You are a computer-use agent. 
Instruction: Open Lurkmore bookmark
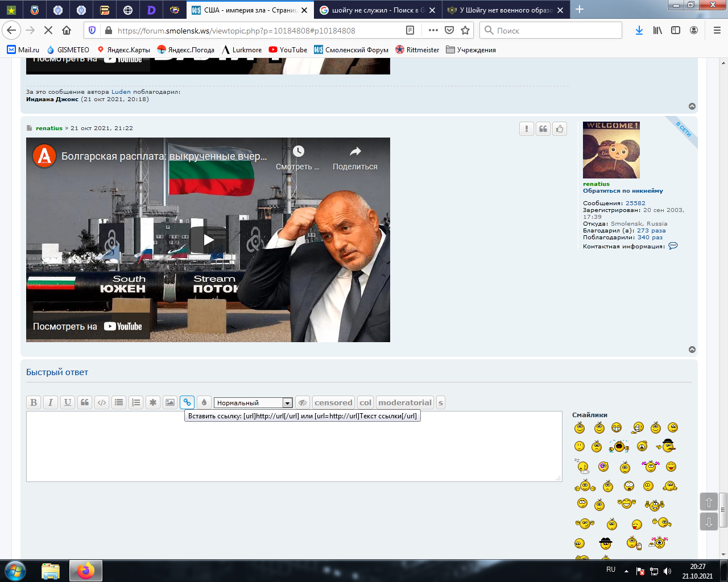(242, 50)
